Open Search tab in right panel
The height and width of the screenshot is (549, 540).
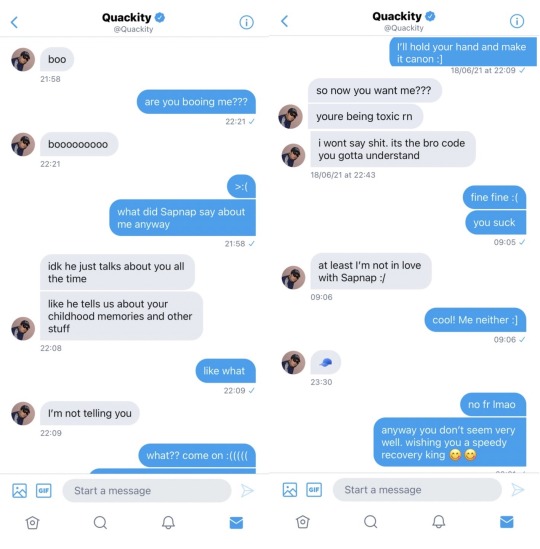pos(371,522)
